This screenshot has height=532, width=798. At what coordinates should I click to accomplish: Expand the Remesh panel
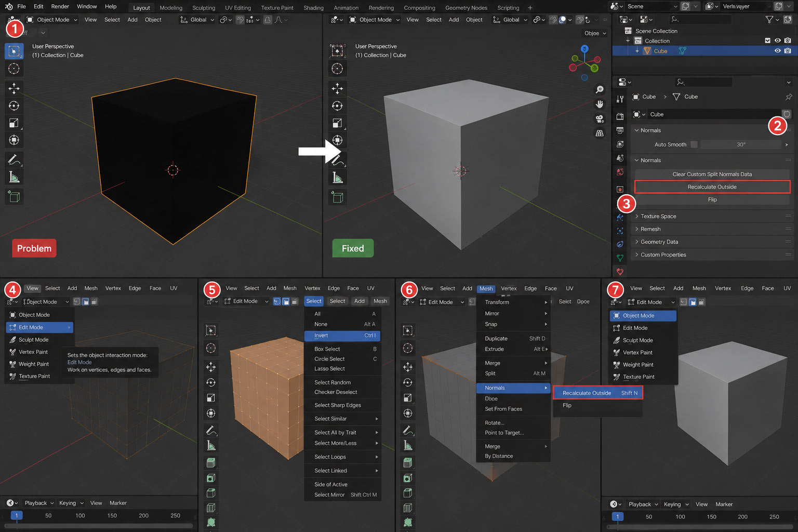pos(712,229)
